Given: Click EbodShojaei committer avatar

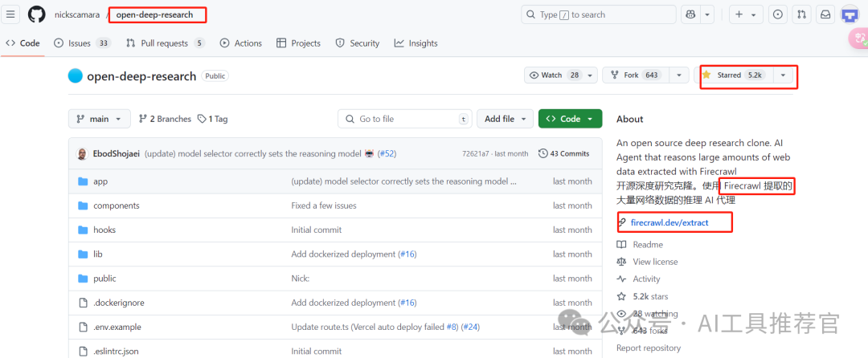Looking at the screenshot, I should pos(82,153).
